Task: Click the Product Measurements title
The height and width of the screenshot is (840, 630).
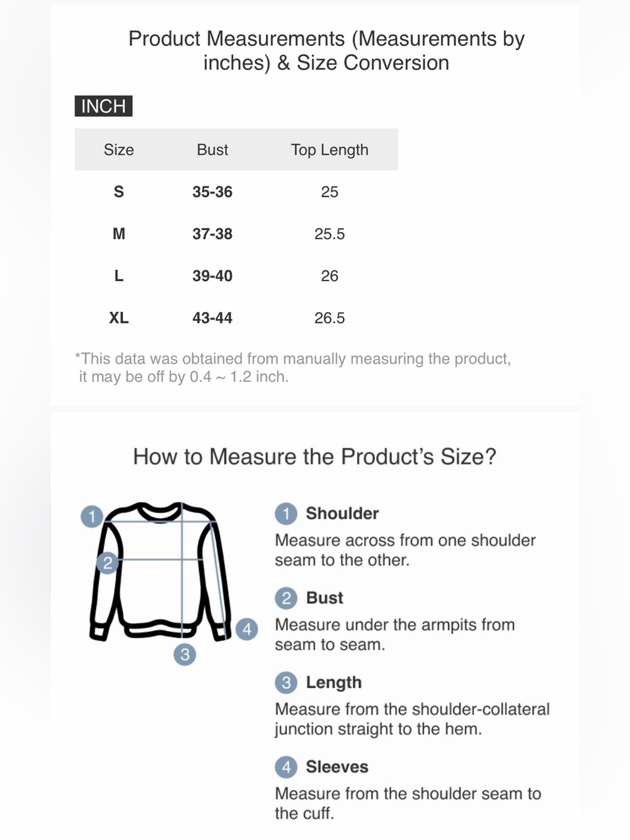Action: coord(326,50)
